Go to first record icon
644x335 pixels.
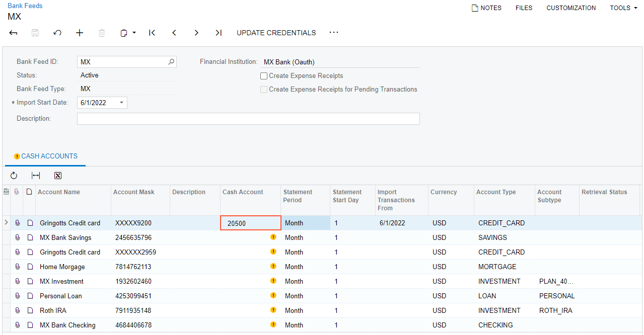pyautogui.click(x=152, y=33)
